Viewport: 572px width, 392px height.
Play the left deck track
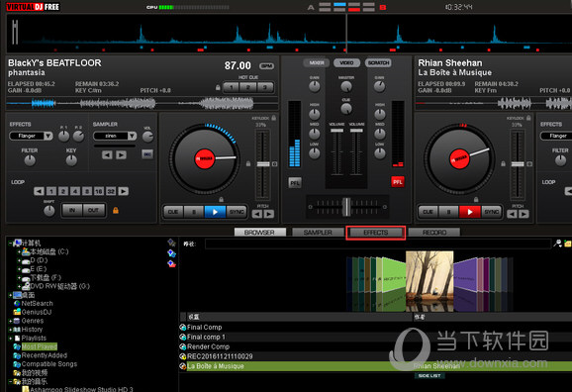(215, 212)
